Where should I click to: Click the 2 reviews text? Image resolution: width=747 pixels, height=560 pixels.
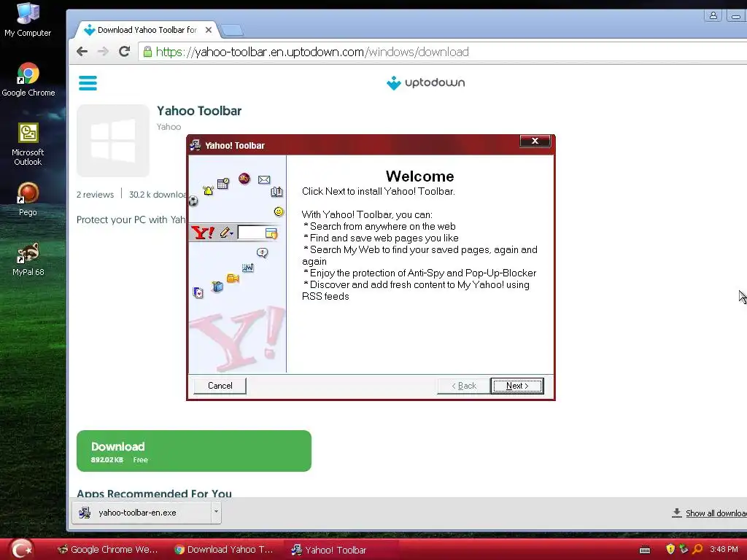click(96, 194)
